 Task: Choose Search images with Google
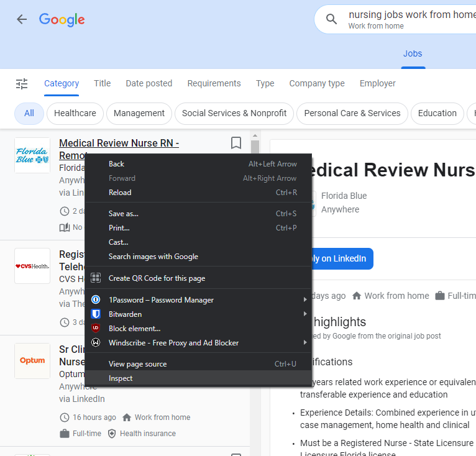click(x=198, y=257)
